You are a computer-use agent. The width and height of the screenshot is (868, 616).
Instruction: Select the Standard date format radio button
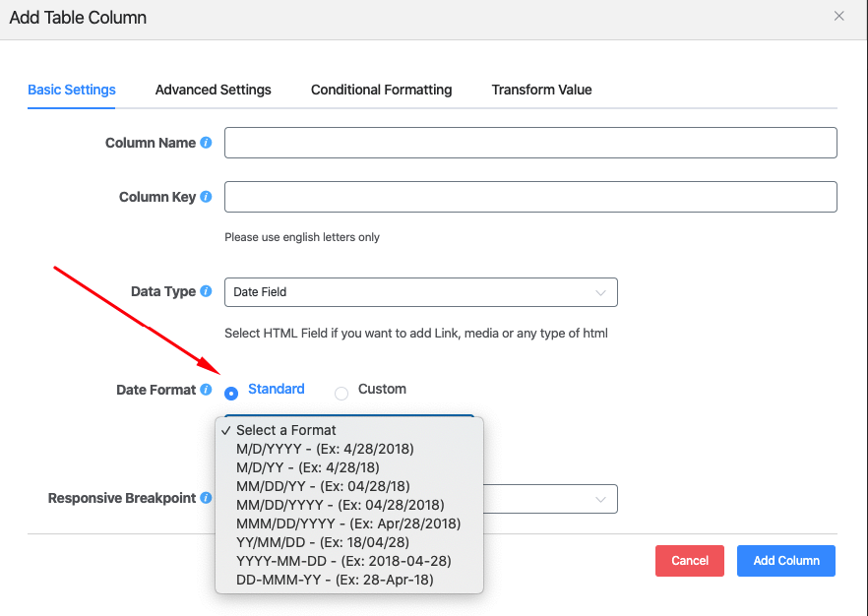click(x=231, y=394)
